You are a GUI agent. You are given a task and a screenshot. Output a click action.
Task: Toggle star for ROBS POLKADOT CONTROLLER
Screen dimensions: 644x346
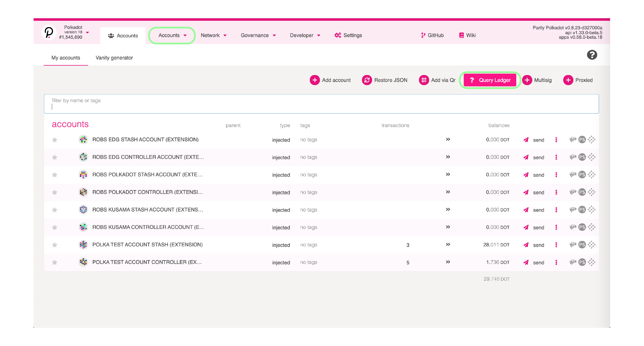click(55, 192)
